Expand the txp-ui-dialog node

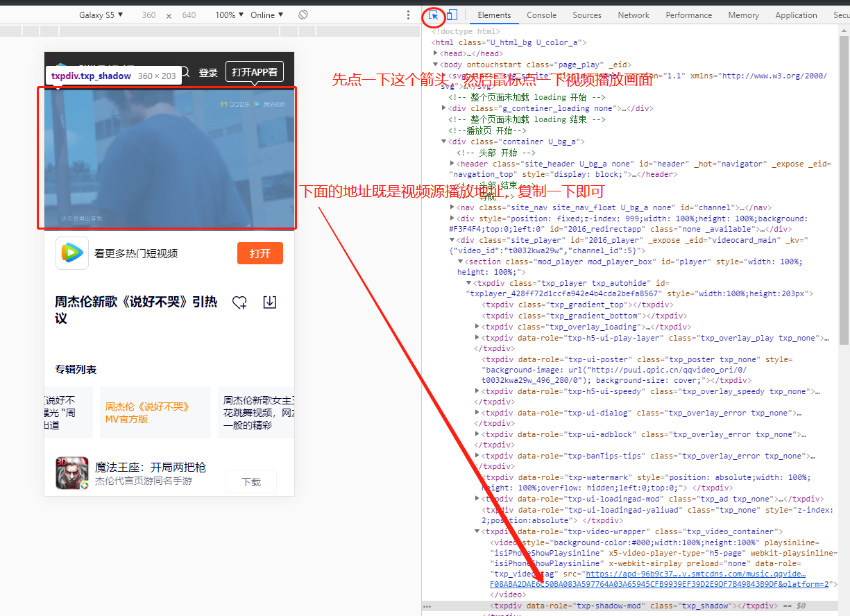tap(477, 413)
